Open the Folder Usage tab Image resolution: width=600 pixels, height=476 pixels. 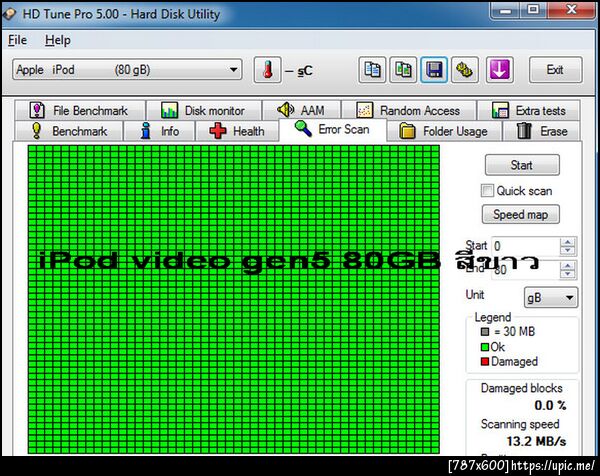coord(444,131)
